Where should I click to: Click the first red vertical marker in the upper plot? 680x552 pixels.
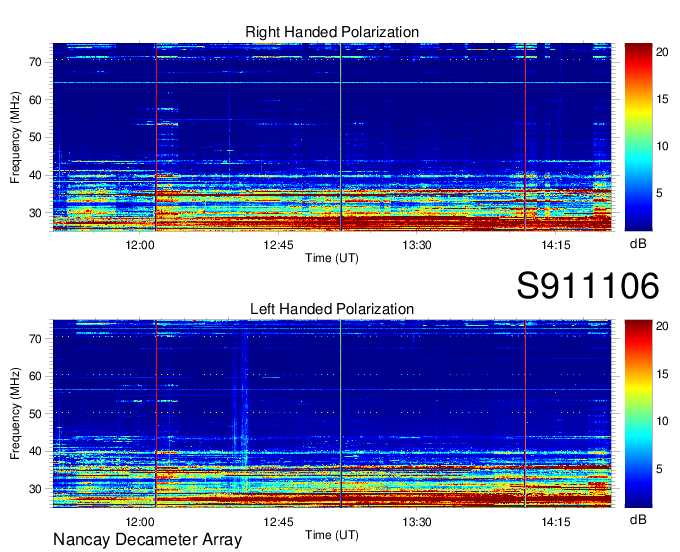tap(156, 137)
